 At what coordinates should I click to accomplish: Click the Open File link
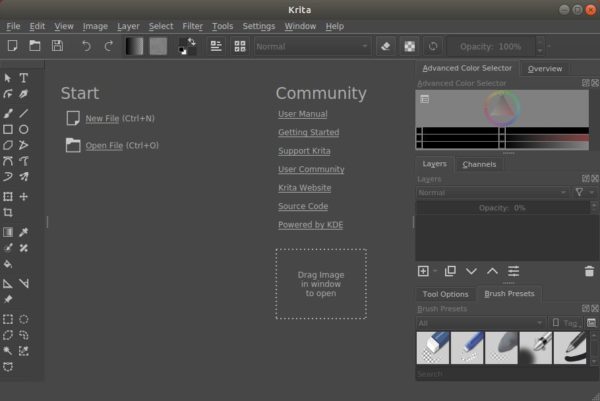coord(104,146)
